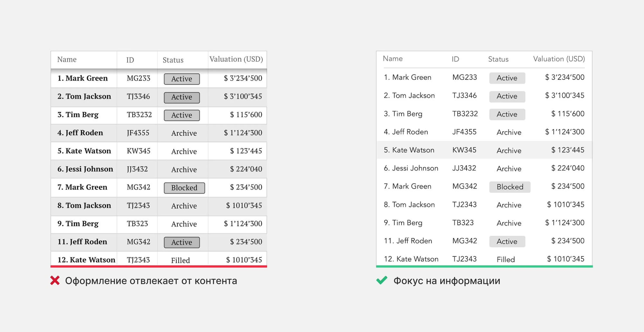Click Blocked badge in left table
This screenshot has width=644, height=332.
coord(184,188)
